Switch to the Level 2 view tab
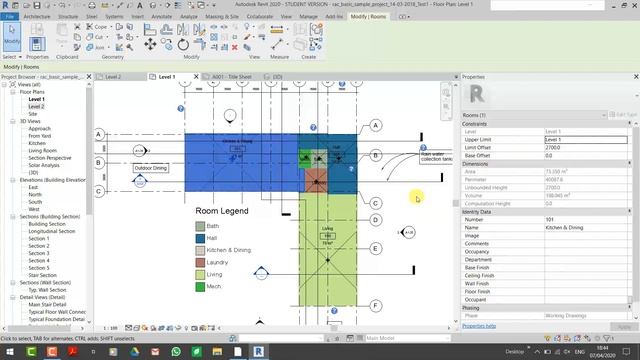Screen dimensions: 640x360 coord(113,77)
